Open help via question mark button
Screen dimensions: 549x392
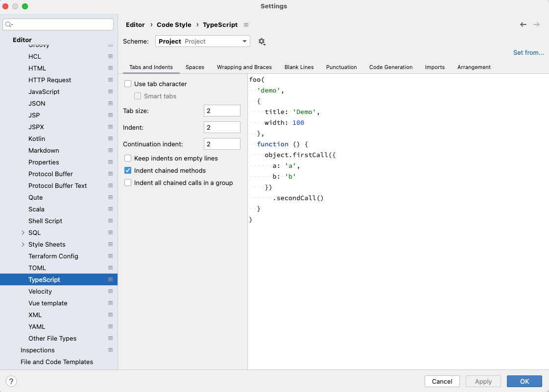[11, 381]
